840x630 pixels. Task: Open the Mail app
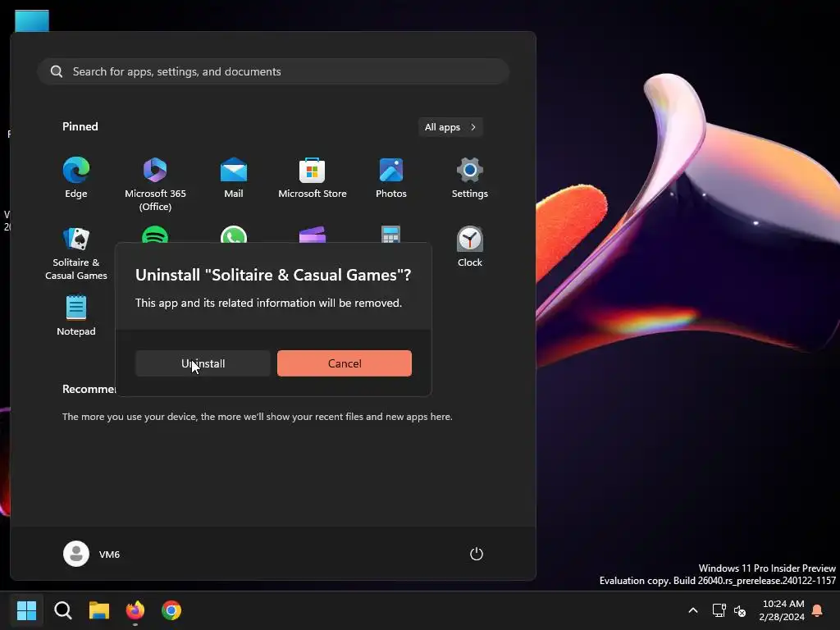point(234,178)
